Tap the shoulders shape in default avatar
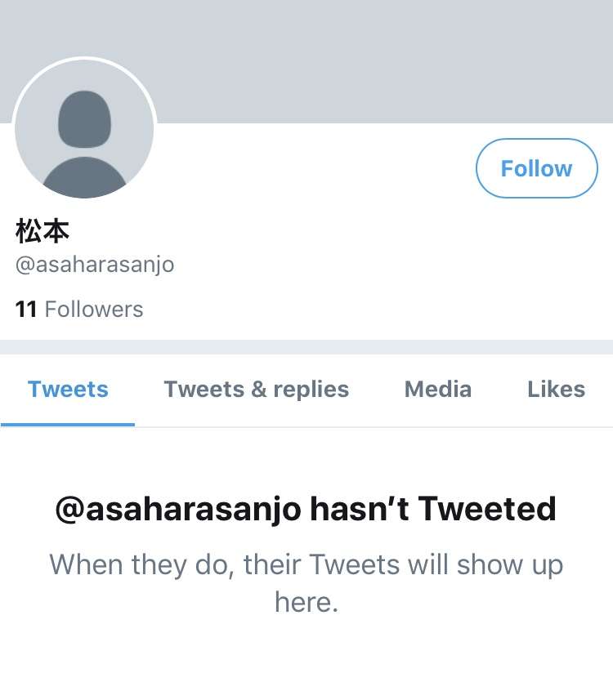 click(x=84, y=178)
